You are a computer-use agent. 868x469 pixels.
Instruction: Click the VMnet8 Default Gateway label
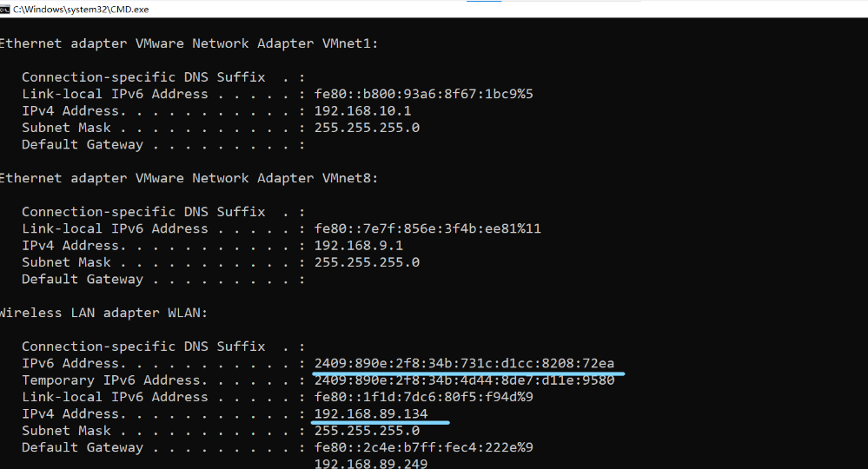click(x=83, y=280)
